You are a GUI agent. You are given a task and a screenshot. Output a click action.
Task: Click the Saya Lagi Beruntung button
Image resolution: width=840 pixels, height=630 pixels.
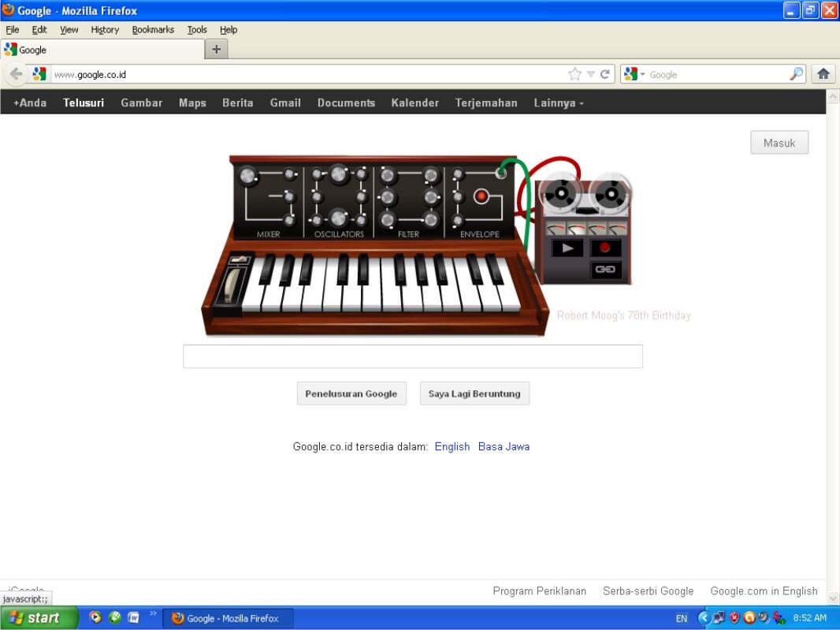(474, 393)
